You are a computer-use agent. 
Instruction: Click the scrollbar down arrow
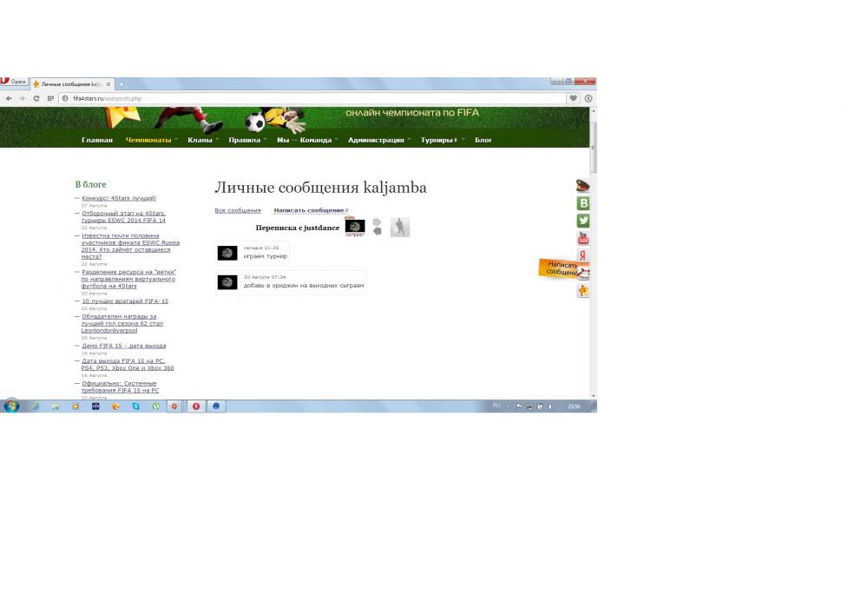[594, 395]
